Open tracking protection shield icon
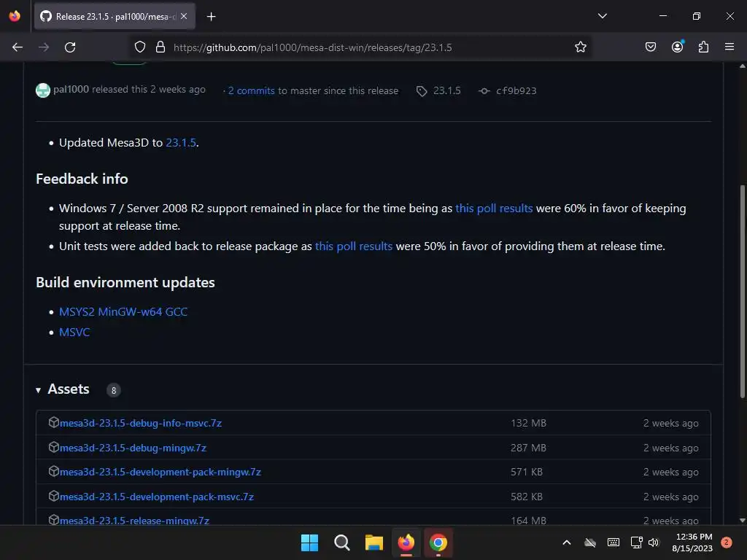Screen dimensions: 747x560 click(139, 47)
